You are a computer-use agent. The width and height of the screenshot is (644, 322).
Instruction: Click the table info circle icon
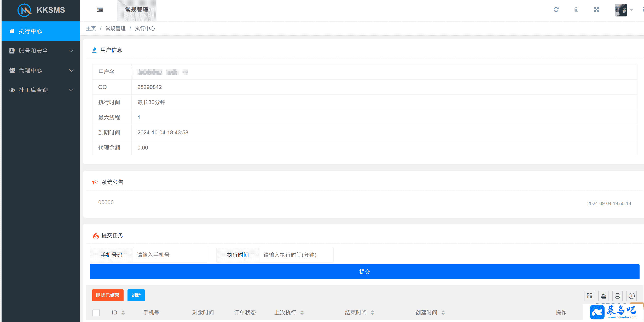coord(631,296)
